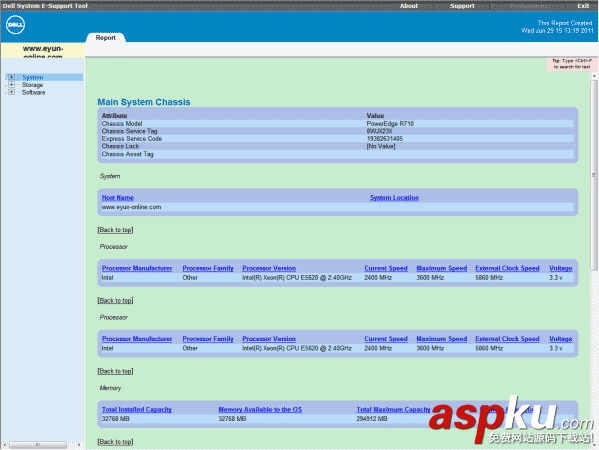Open the About menu item
Screen dimensions: 599x450
coord(409,6)
